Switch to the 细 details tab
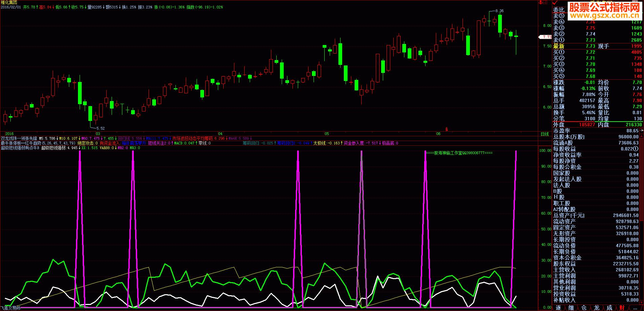Image resolution: width=644 pixels, height=311 pixels. [x=571, y=308]
